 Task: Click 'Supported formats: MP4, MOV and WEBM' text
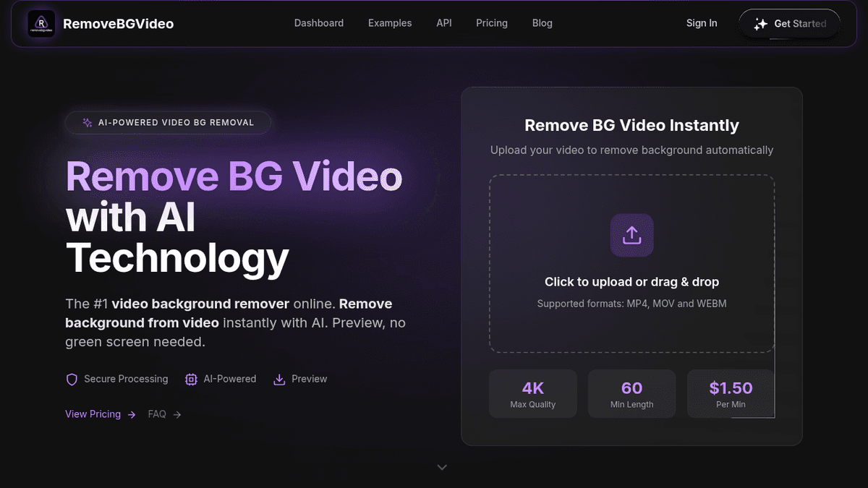point(631,304)
